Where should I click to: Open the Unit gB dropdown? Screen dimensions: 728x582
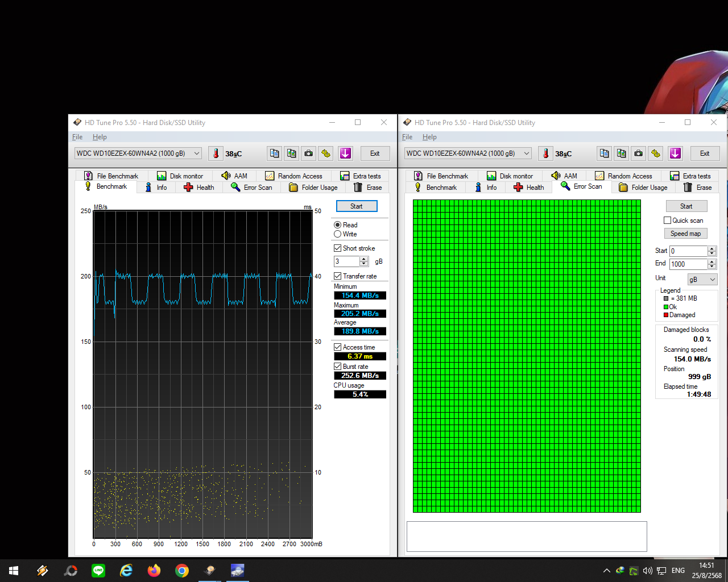[x=702, y=280]
